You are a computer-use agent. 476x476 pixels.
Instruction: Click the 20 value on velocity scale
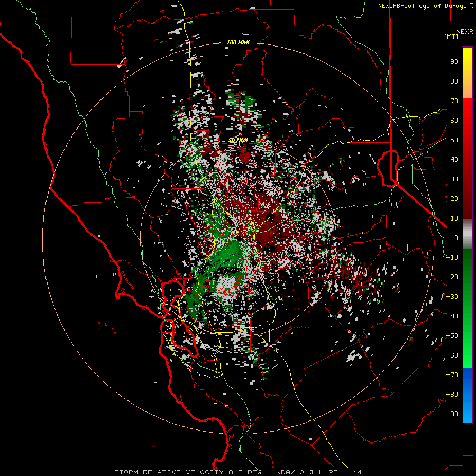(454, 199)
